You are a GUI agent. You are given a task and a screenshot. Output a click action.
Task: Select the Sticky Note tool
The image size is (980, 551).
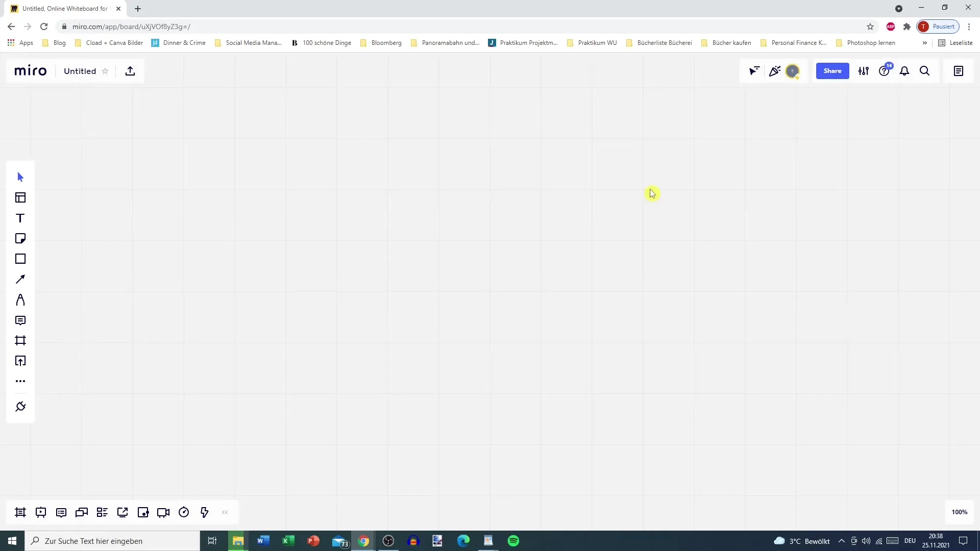20,238
